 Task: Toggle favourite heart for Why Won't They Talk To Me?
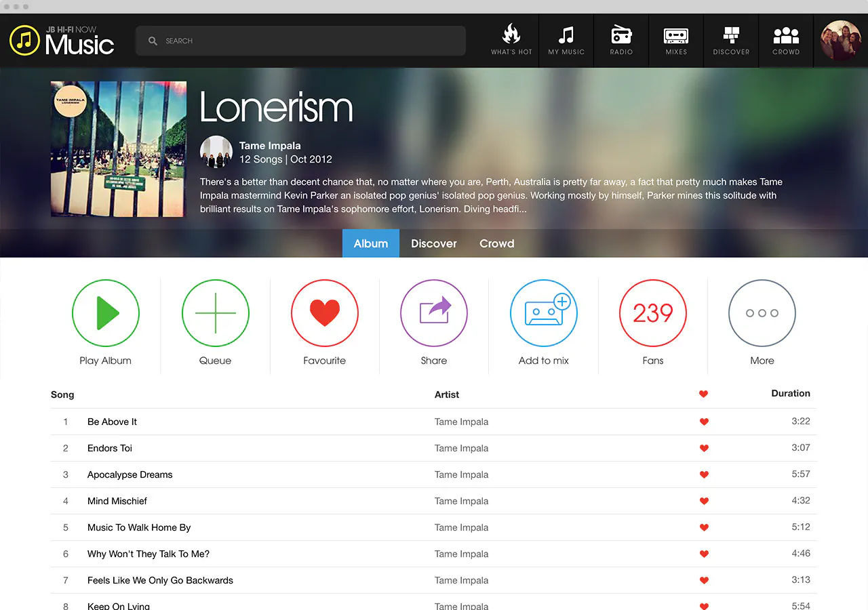click(704, 554)
